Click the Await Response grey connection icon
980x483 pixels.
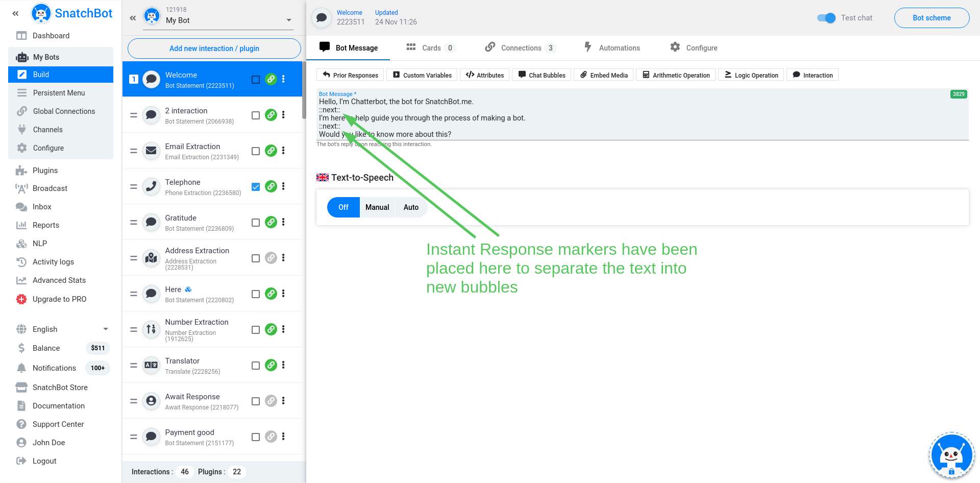[x=271, y=401]
